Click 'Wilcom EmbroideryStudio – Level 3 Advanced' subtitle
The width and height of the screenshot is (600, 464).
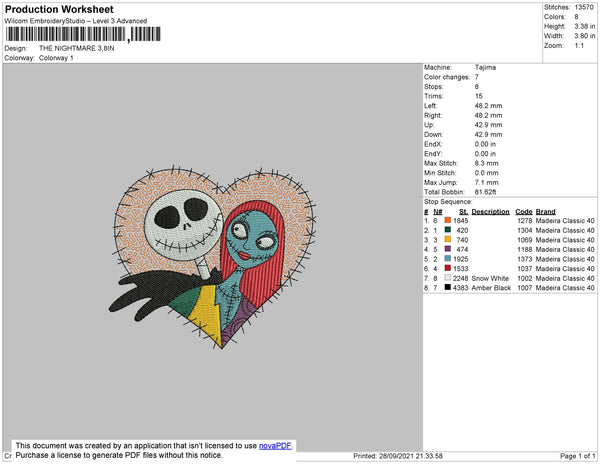click(76, 21)
